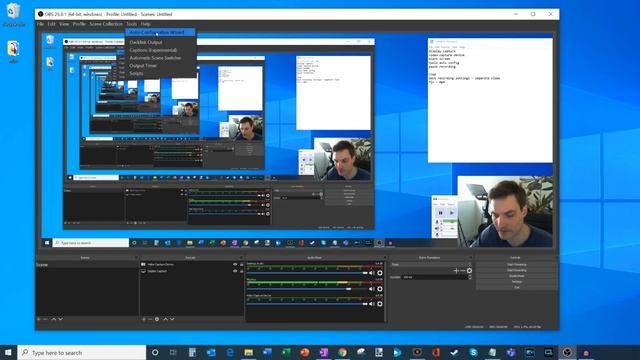Open the Edit menu
The width and height of the screenshot is (640, 360).
click(x=51, y=24)
